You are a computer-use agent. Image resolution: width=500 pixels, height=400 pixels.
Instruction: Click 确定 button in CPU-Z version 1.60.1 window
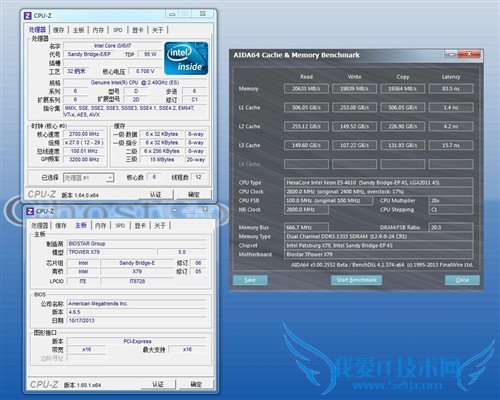(196, 384)
